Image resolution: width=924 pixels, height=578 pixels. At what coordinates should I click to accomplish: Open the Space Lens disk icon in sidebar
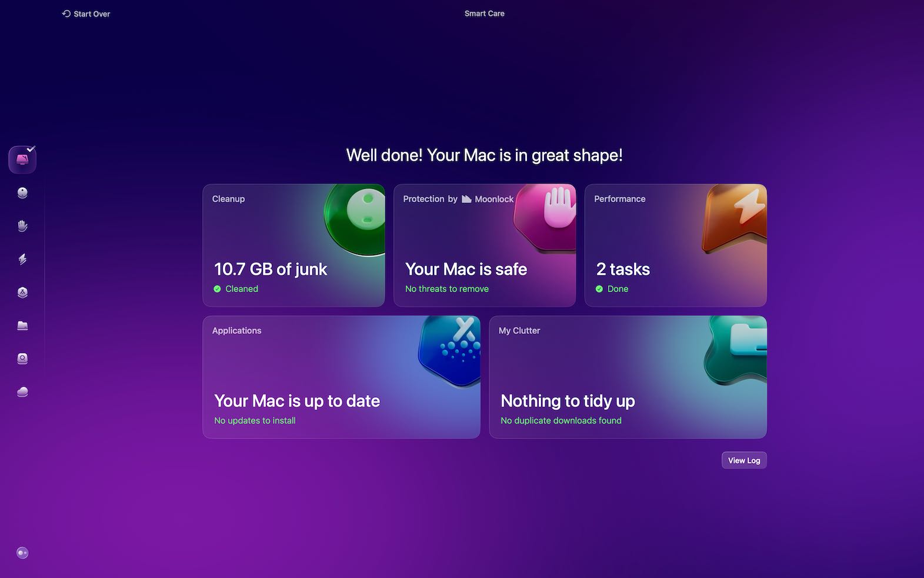click(x=22, y=358)
